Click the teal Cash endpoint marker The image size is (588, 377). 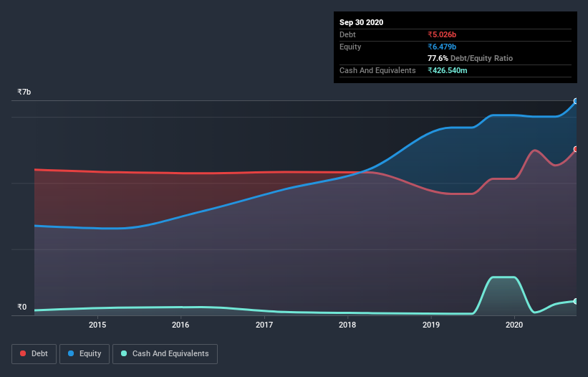point(576,301)
